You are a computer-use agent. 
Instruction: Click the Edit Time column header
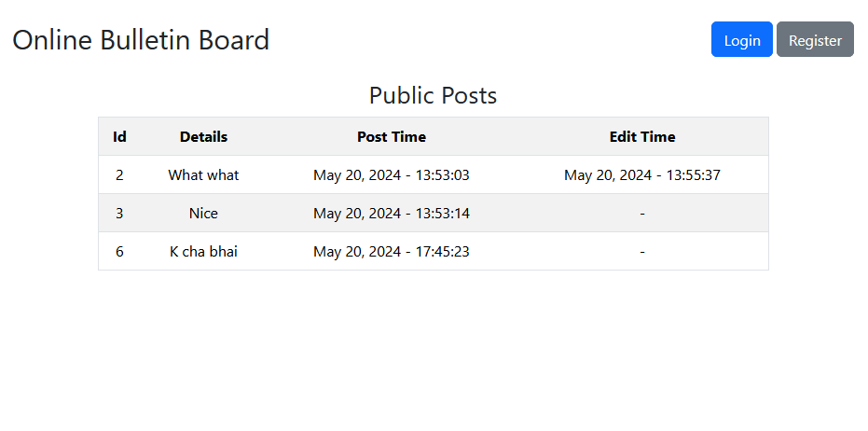click(642, 136)
